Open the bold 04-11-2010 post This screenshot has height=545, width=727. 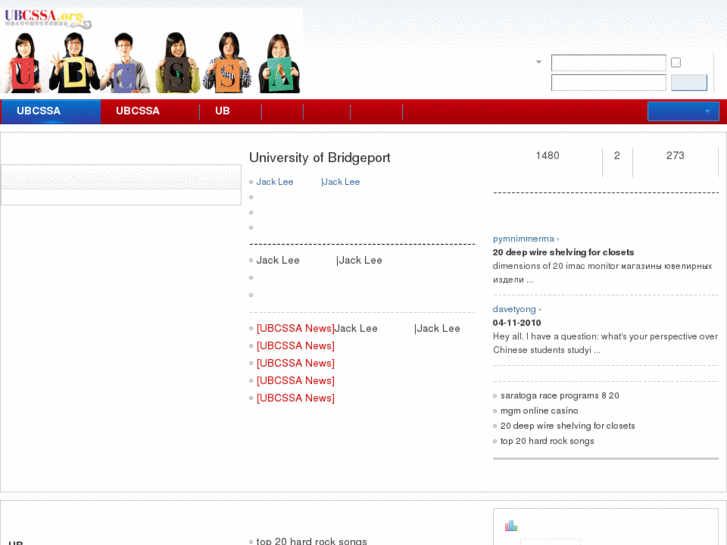pos(517,323)
